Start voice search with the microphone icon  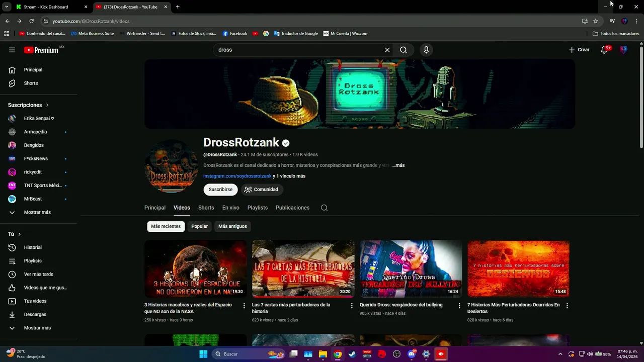pyautogui.click(x=426, y=50)
